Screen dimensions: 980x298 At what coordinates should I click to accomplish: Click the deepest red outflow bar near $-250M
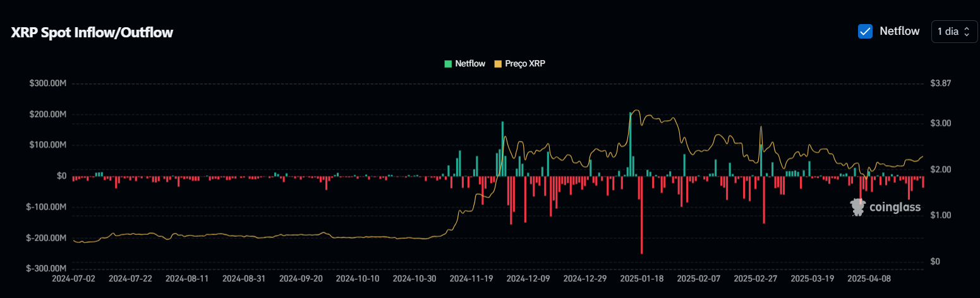tap(641, 215)
